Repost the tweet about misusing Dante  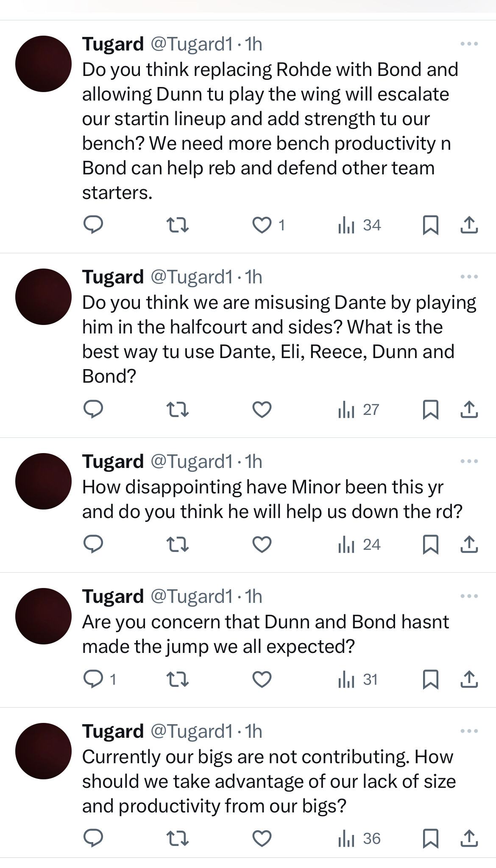point(177,409)
